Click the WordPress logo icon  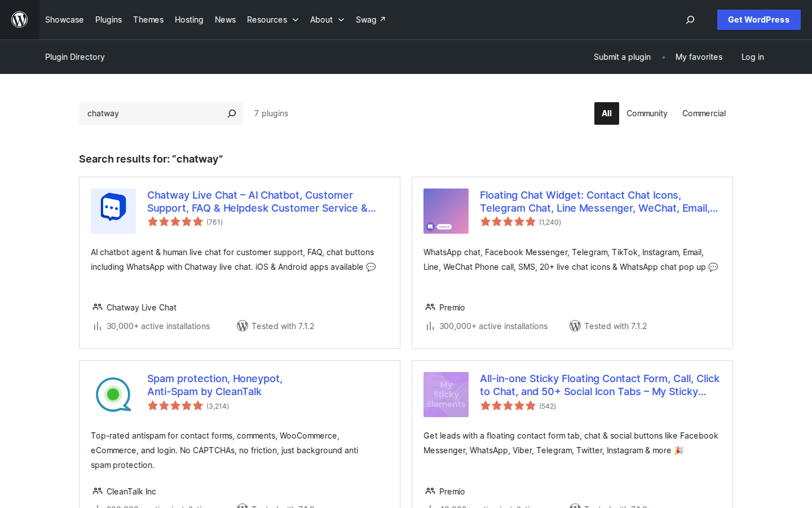[20, 20]
